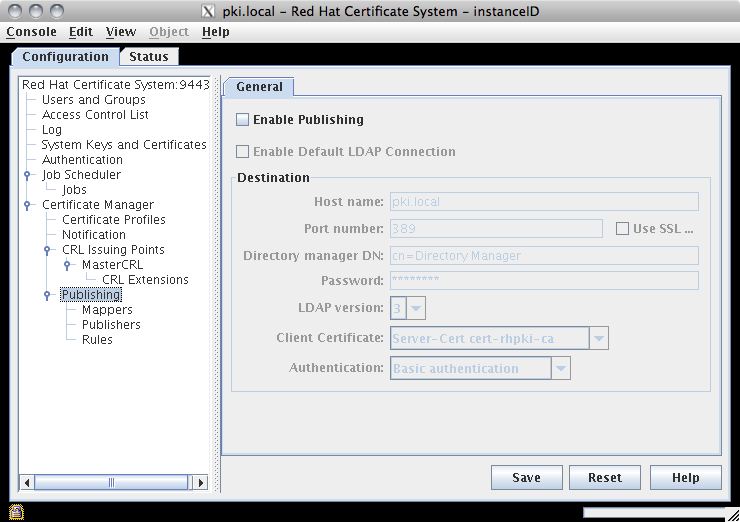Open the View menu
This screenshot has height=522, width=740.
click(121, 32)
